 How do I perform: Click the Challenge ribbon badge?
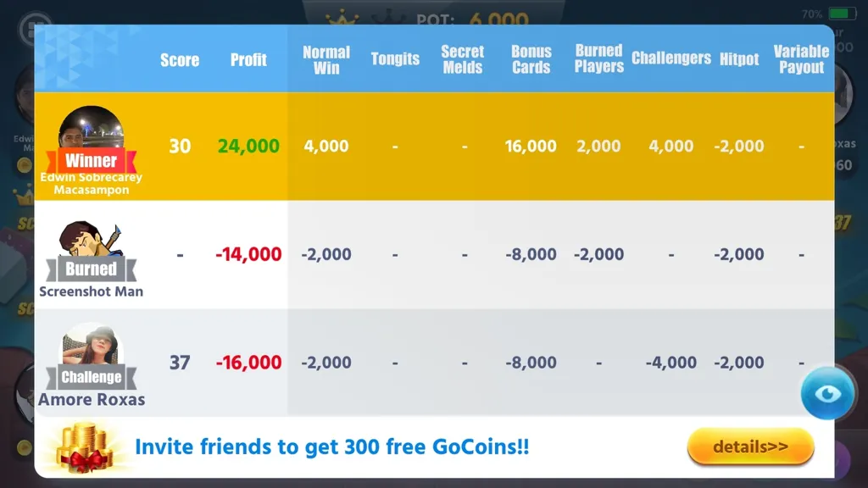pos(92,377)
